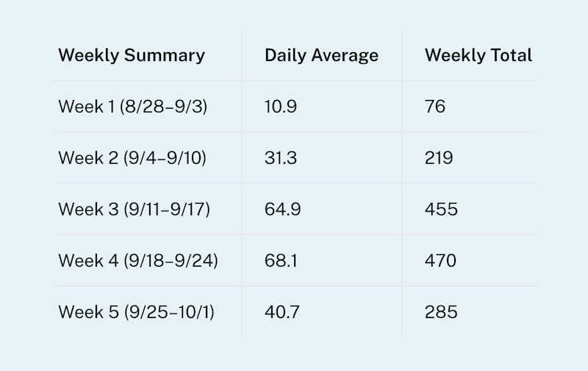Select the Week 3 (9/11–9/17) row label
This screenshot has height=371, width=588.
pos(135,209)
